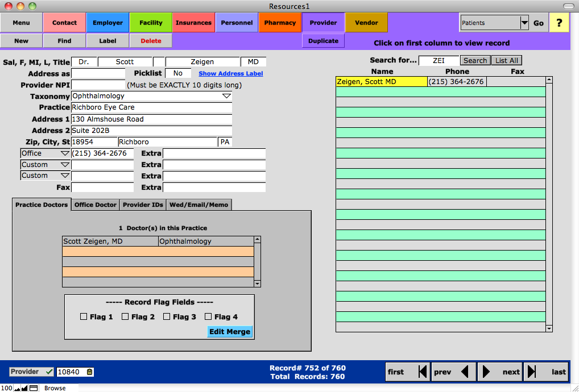579x392 pixels.
Task: Open the Vendor section
Action: pyautogui.click(x=366, y=23)
